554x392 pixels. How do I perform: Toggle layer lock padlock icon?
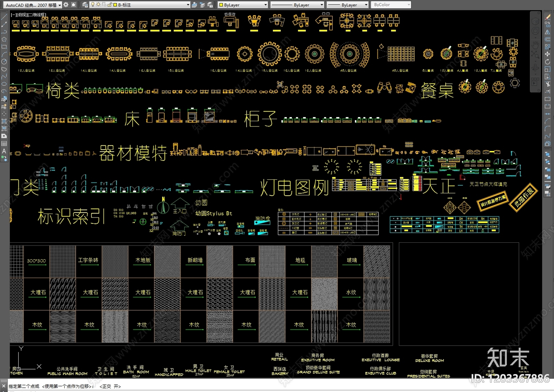click(x=110, y=5)
